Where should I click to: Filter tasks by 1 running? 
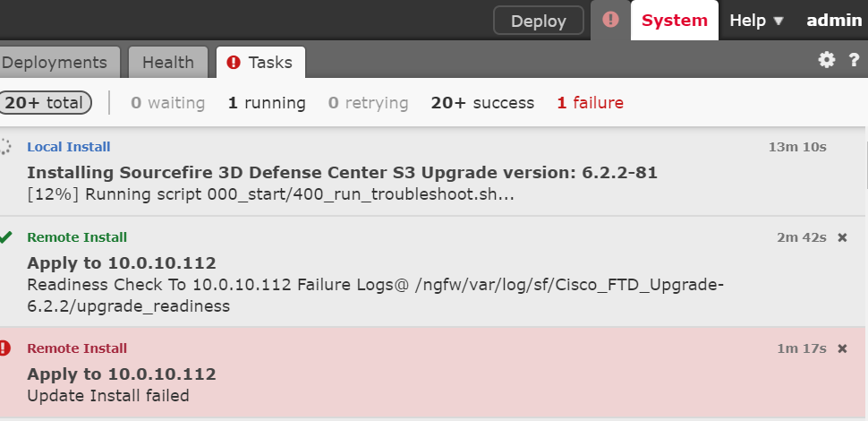(267, 103)
